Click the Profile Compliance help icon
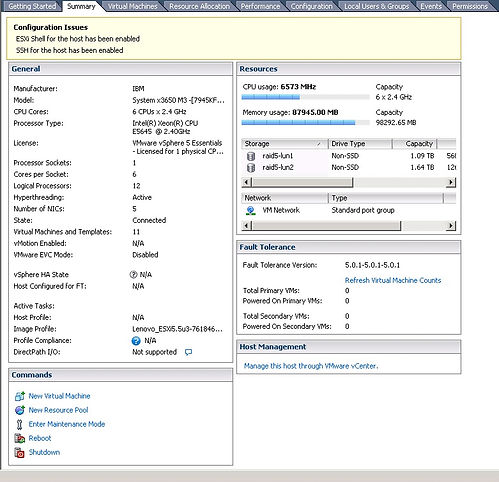Viewport: 499px width, 482px height. pyautogui.click(x=136, y=341)
